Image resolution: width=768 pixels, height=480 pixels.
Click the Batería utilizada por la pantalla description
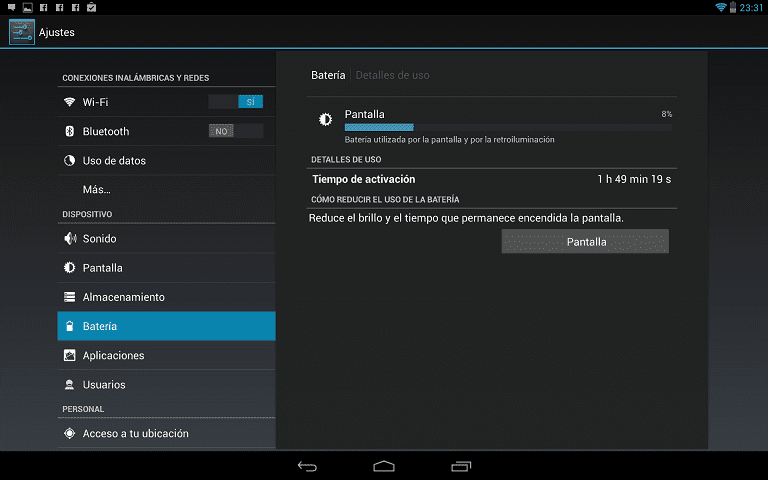[x=450, y=140]
